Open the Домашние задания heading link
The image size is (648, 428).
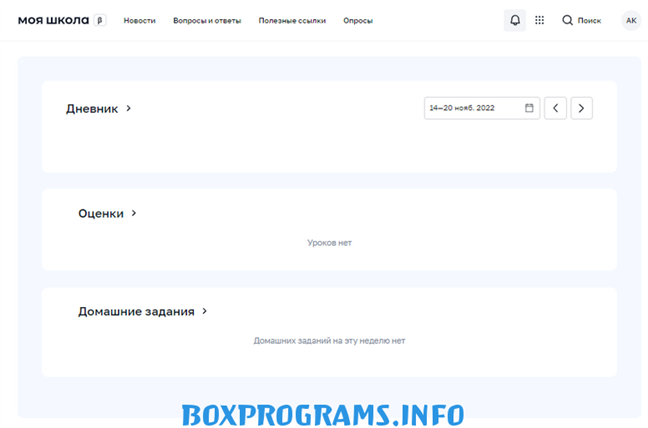tap(136, 311)
